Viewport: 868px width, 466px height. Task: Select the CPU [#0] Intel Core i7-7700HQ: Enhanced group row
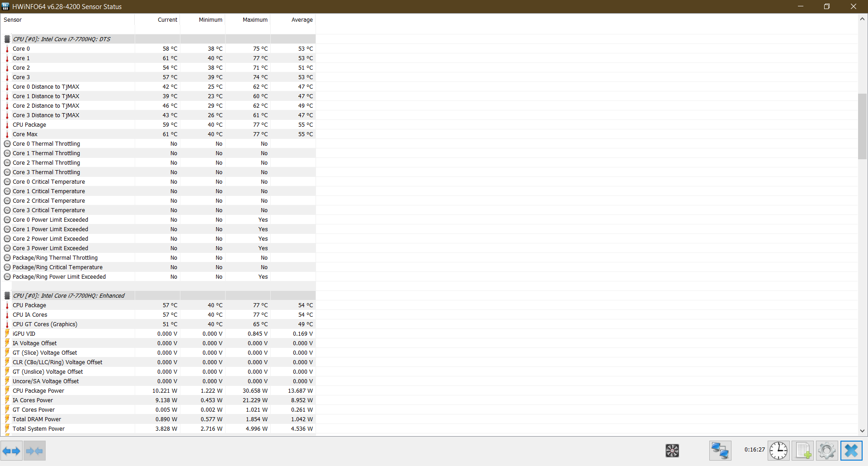(158, 296)
